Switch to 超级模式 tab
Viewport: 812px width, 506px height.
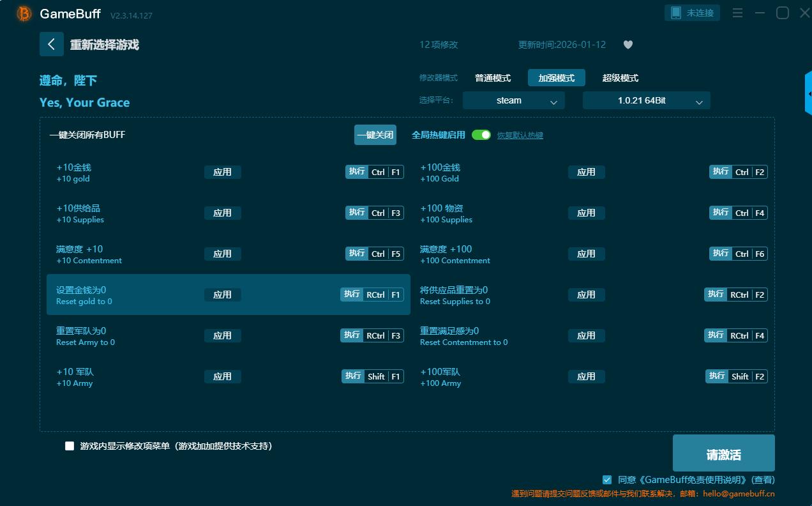click(x=620, y=78)
